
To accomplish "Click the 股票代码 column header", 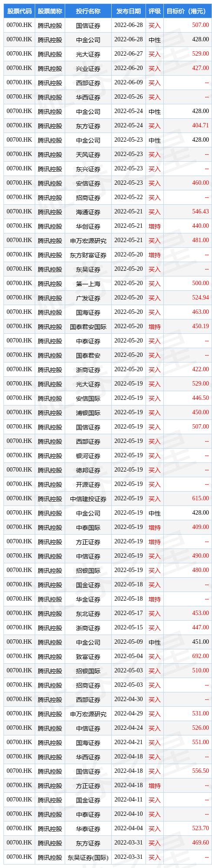I will pos(19,11).
